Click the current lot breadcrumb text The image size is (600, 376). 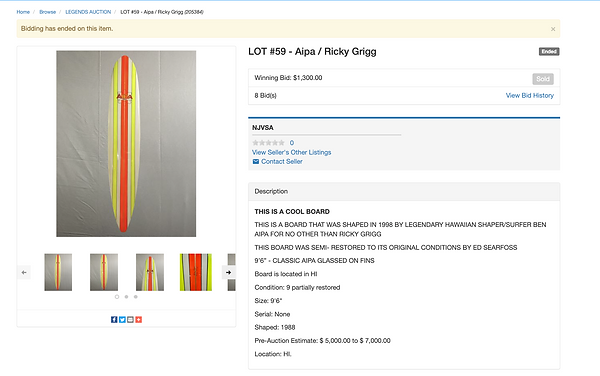pyautogui.click(x=162, y=12)
